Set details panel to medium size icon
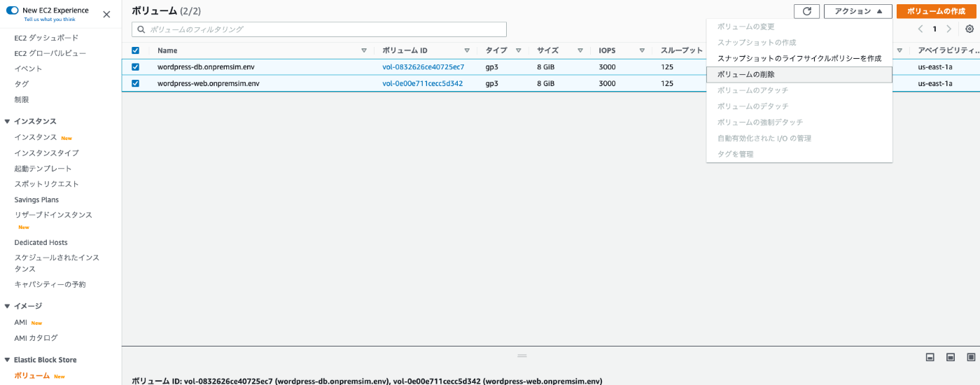The width and height of the screenshot is (980, 385). point(951,357)
